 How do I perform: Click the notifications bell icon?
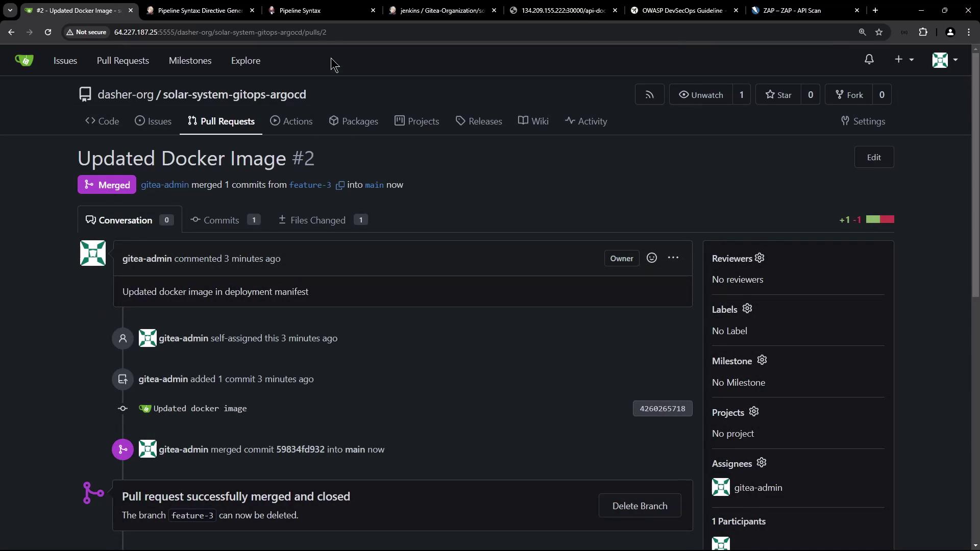click(869, 60)
